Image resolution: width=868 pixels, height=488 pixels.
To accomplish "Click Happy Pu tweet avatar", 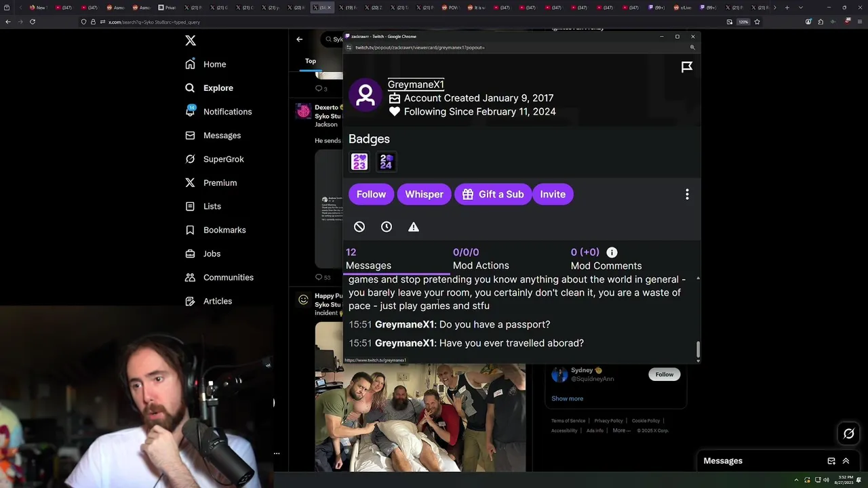I will pyautogui.click(x=303, y=299).
